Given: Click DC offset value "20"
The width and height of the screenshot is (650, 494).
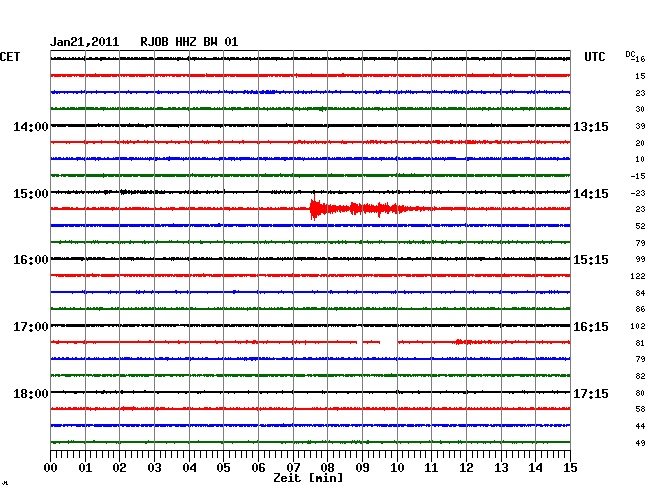Looking at the screenshot, I should click(640, 143).
